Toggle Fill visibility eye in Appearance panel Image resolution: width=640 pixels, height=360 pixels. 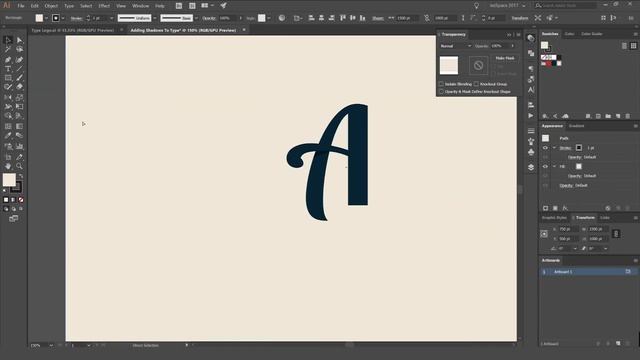[545, 167]
